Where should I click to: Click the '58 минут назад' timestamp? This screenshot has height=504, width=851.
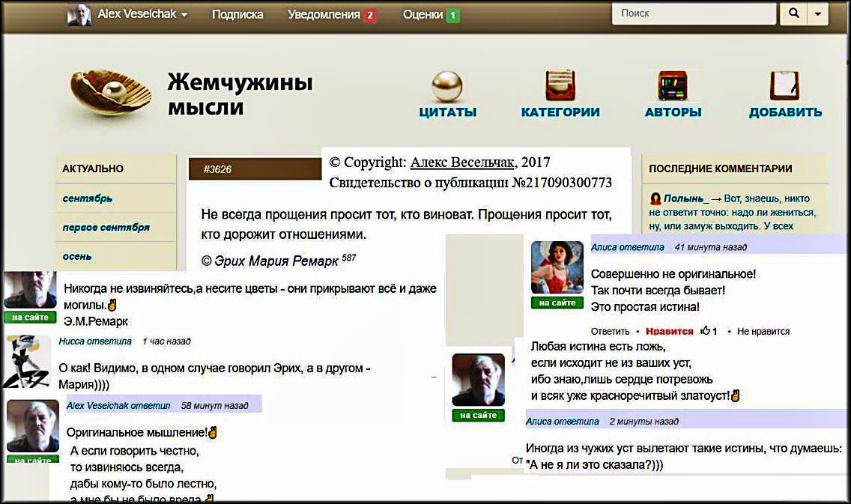click(x=214, y=405)
